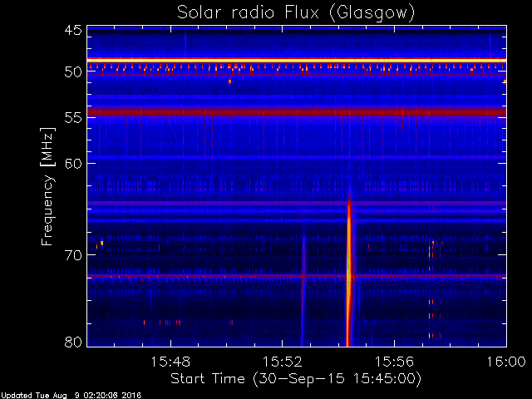Click the 60 frequency tick label
The image size is (532, 399).
tap(73, 164)
